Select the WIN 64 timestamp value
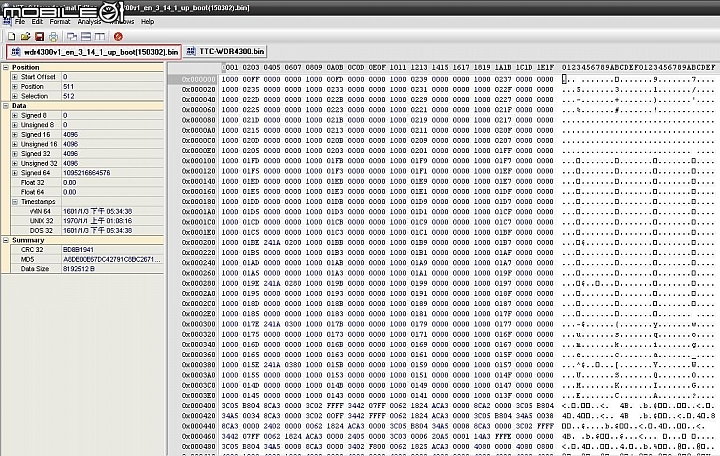The image size is (720, 456). [x=97, y=211]
